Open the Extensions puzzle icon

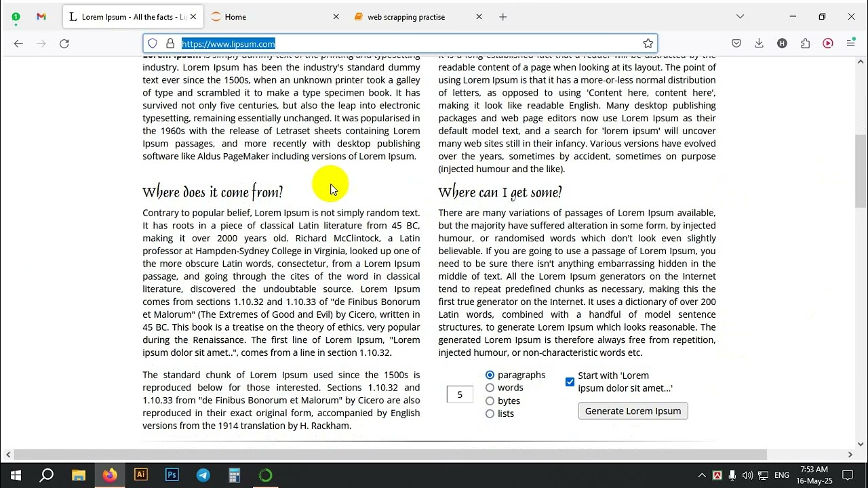pos(805,43)
